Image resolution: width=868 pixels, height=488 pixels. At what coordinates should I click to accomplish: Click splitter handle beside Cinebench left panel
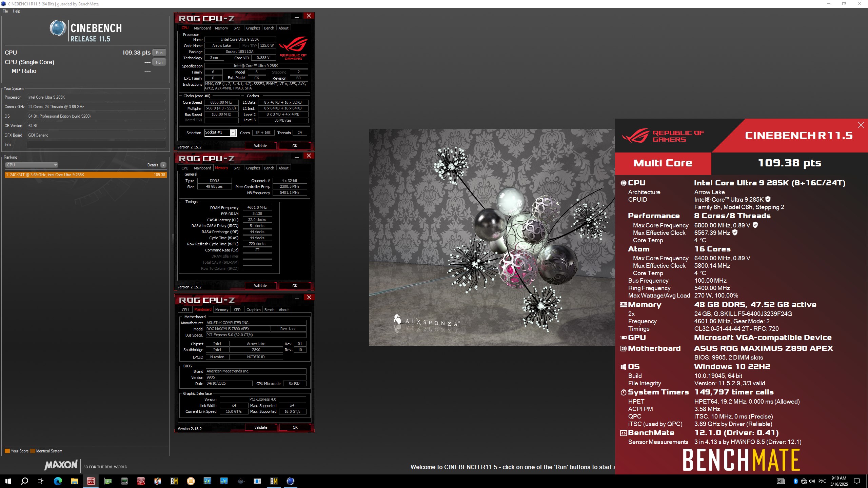[173, 244]
